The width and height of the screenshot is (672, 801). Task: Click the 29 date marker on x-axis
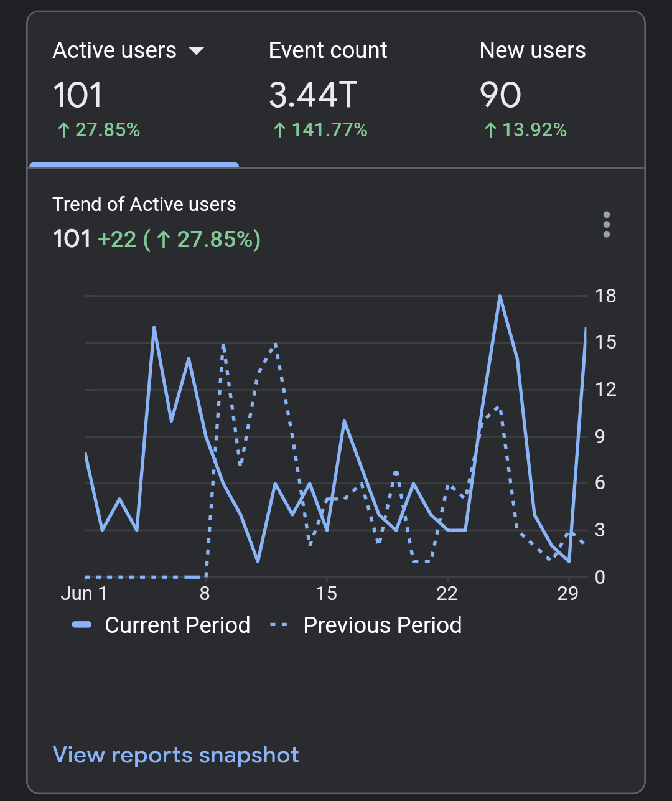(x=567, y=593)
